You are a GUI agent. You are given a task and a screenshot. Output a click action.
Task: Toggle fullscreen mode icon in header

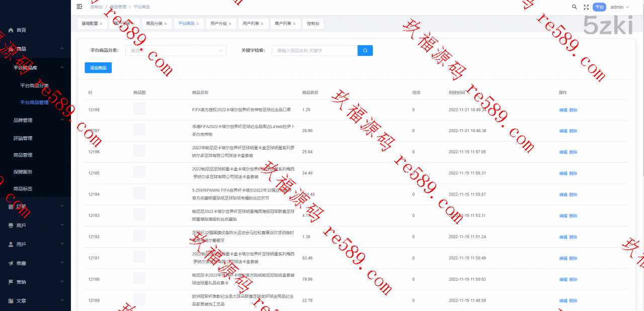coord(586,7)
